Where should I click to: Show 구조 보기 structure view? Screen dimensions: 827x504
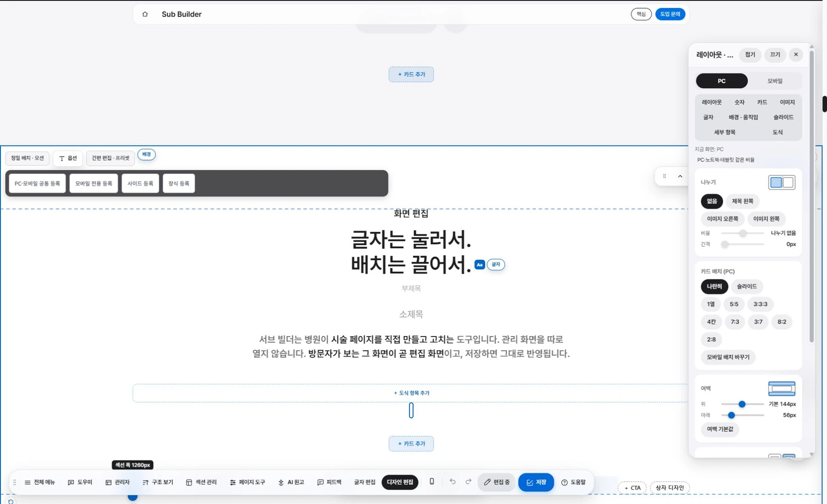tap(158, 482)
